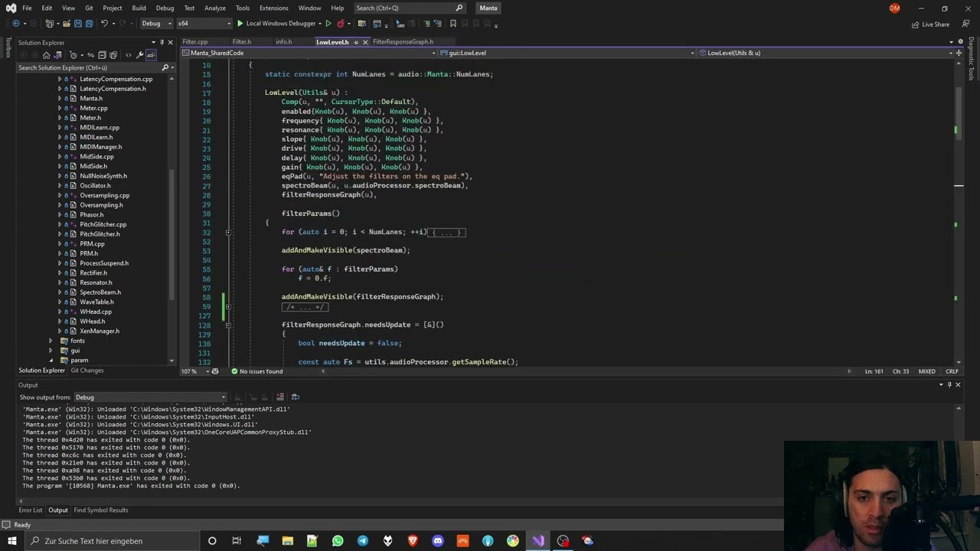Click the No issues found status indicator
Screen dimensions: 980x551
[256, 371]
